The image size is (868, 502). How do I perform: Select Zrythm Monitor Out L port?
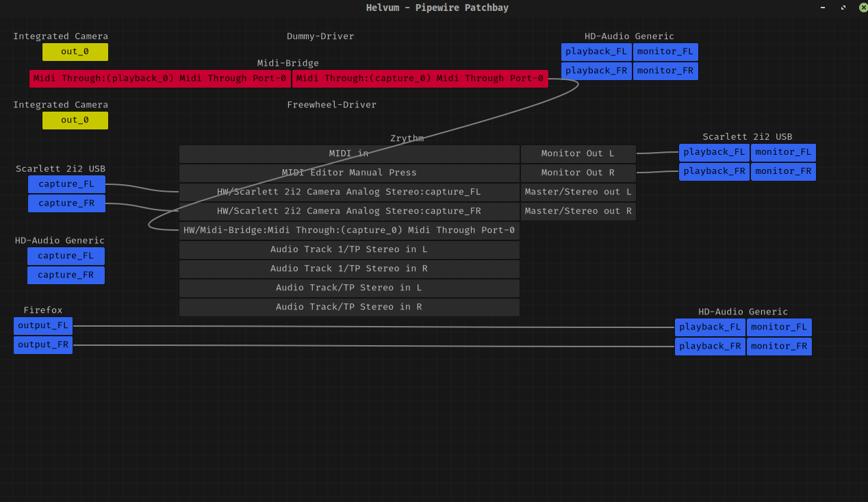pyautogui.click(x=578, y=154)
